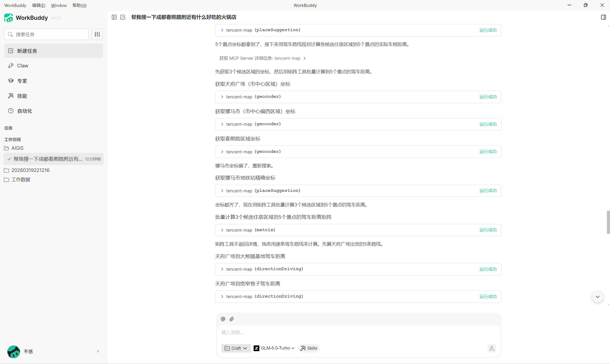Image resolution: width=610 pixels, height=364 pixels.
Task: Open the 帮助(H) menu
Action: pyautogui.click(x=79, y=5)
